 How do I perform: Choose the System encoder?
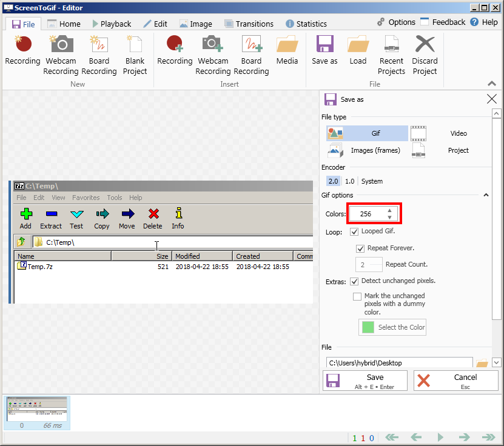point(372,181)
